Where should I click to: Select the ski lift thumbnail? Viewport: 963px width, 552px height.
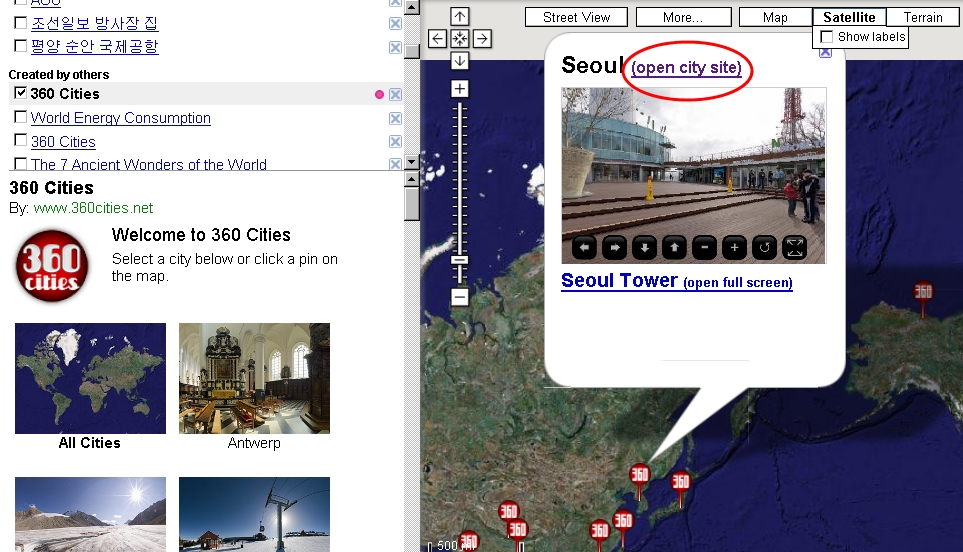click(254, 515)
